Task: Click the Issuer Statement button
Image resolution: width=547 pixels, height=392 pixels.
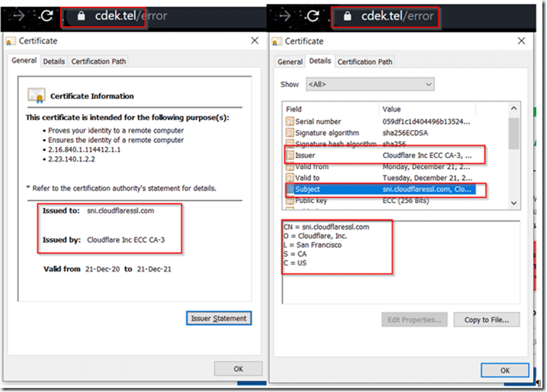Action: click(x=219, y=318)
